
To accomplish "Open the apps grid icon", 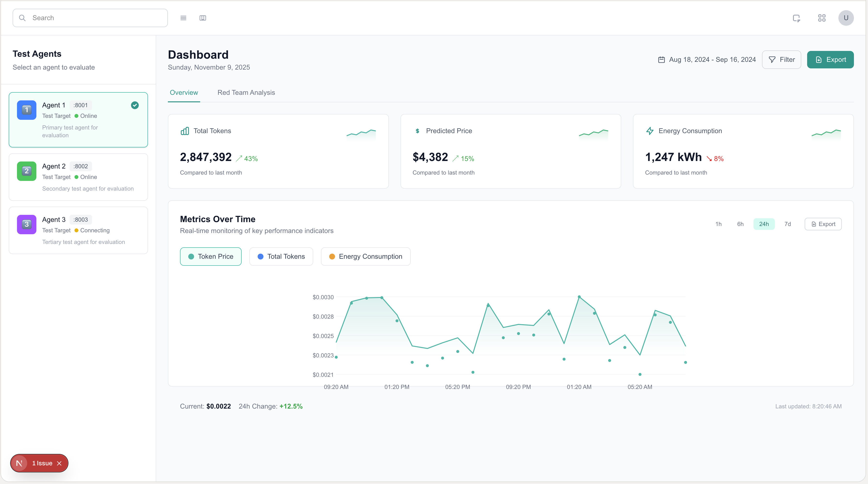I will coord(821,18).
